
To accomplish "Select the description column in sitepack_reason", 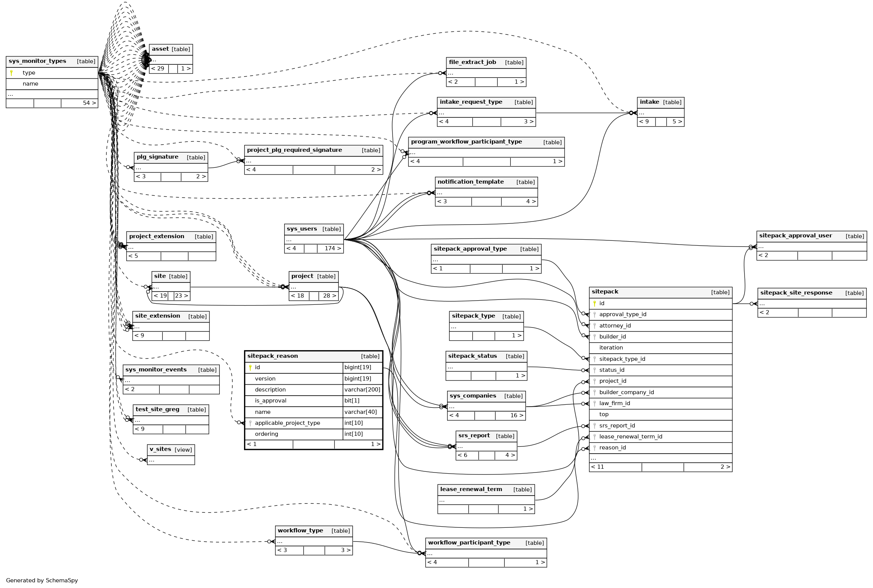I will click(x=270, y=390).
